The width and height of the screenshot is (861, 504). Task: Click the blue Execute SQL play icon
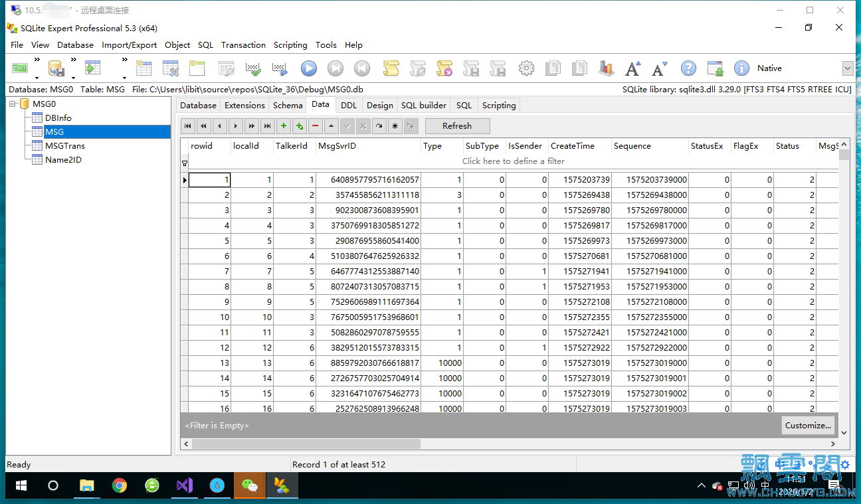tap(309, 68)
